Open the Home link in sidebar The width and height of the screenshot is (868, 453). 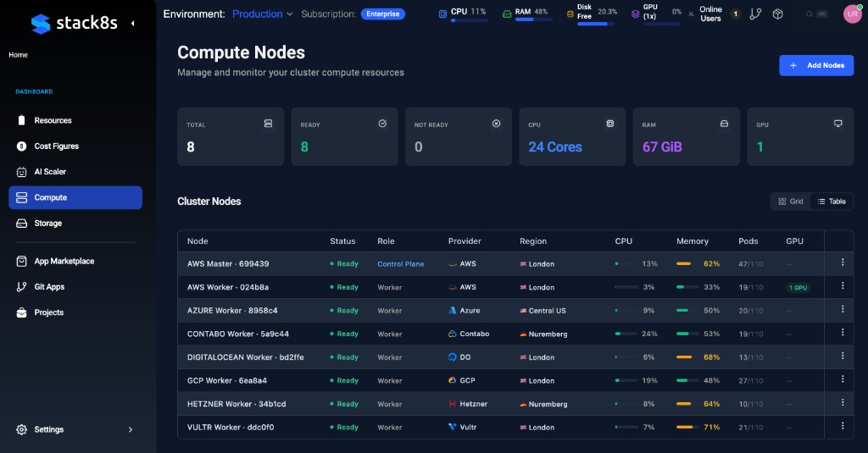click(x=19, y=55)
